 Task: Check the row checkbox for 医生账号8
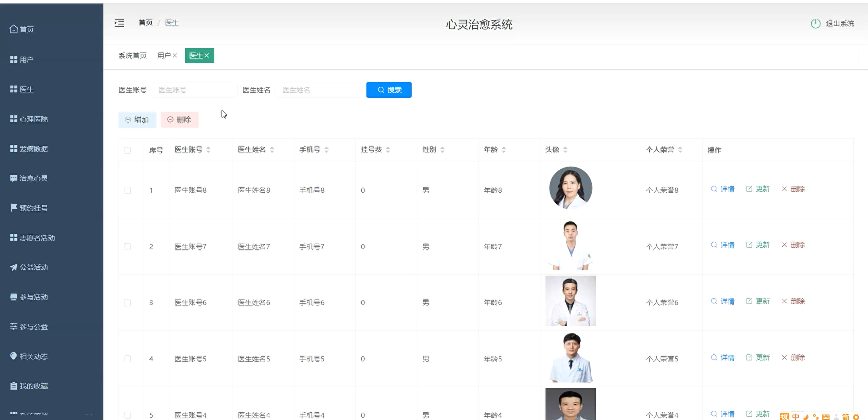coord(127,190)
